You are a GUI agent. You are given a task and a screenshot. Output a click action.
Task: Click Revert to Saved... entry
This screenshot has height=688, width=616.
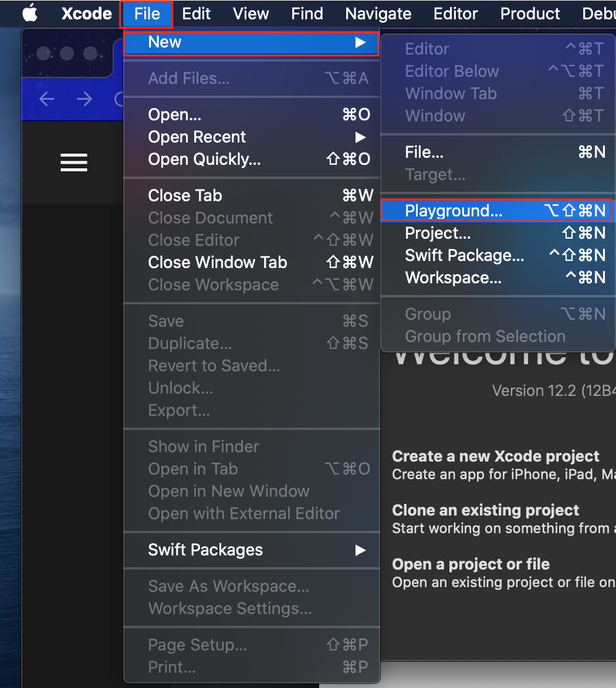tap(252, 366)
